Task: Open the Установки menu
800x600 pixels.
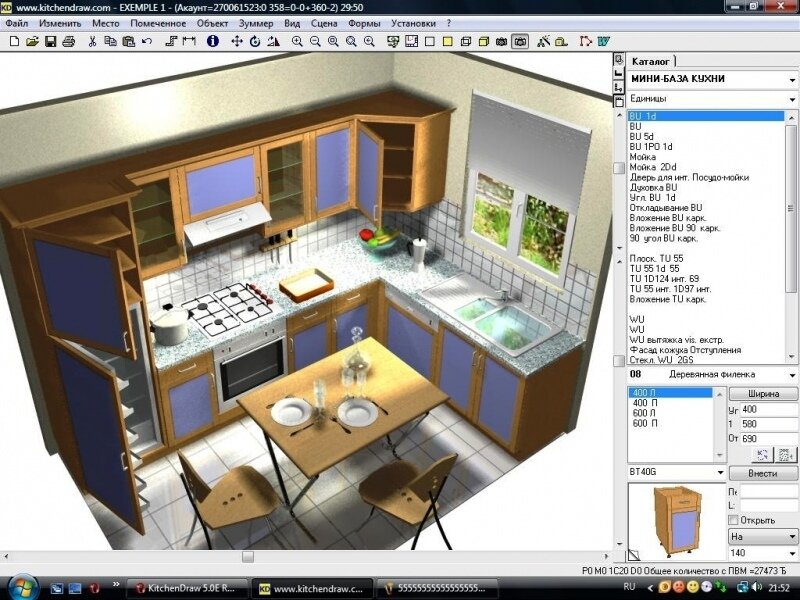Action: [413, 23]
